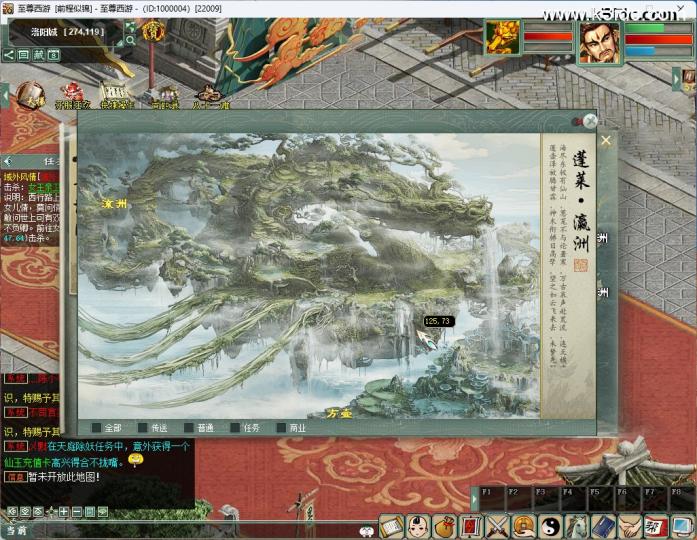Open the calendar icon under location bar
This screenshot has width=697, height=540.
53,55
